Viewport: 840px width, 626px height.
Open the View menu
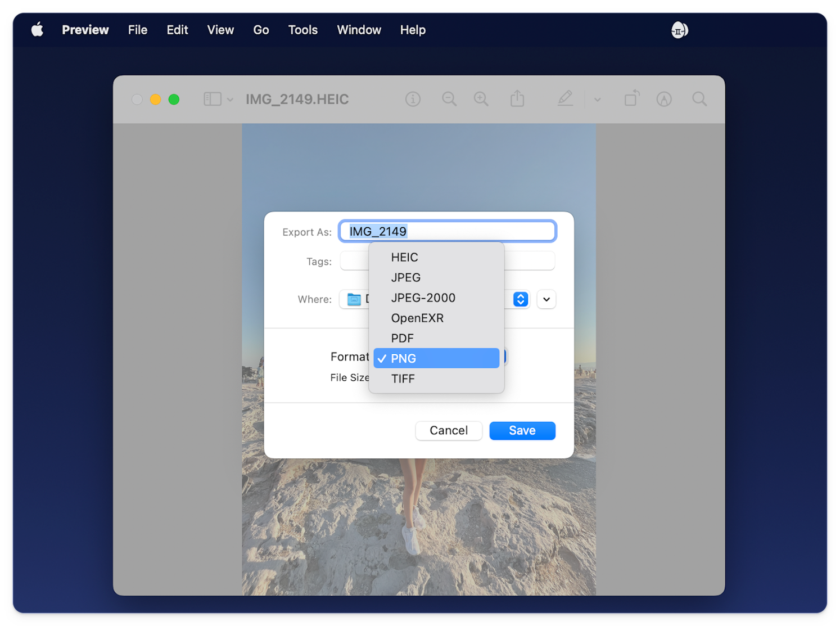tap(220, 30)
